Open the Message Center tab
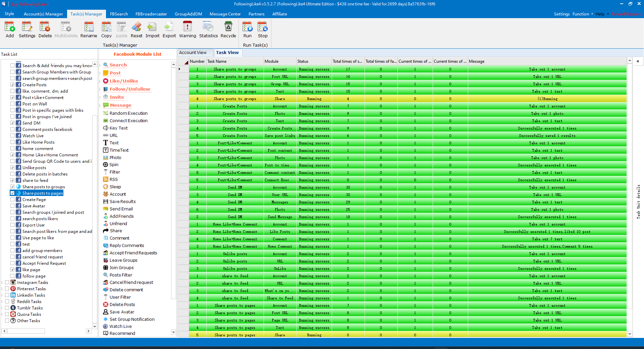The height and width of the screenshot is (349, 644). pos(225,14)
